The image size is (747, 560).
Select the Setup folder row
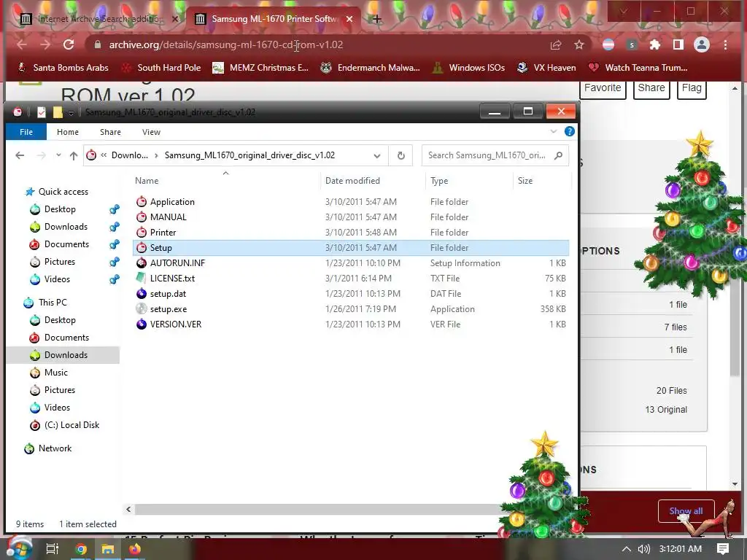[351, 248]
